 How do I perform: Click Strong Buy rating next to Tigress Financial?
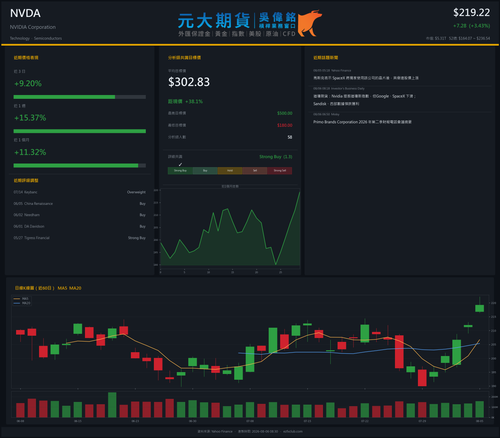(x=137, y=238)
